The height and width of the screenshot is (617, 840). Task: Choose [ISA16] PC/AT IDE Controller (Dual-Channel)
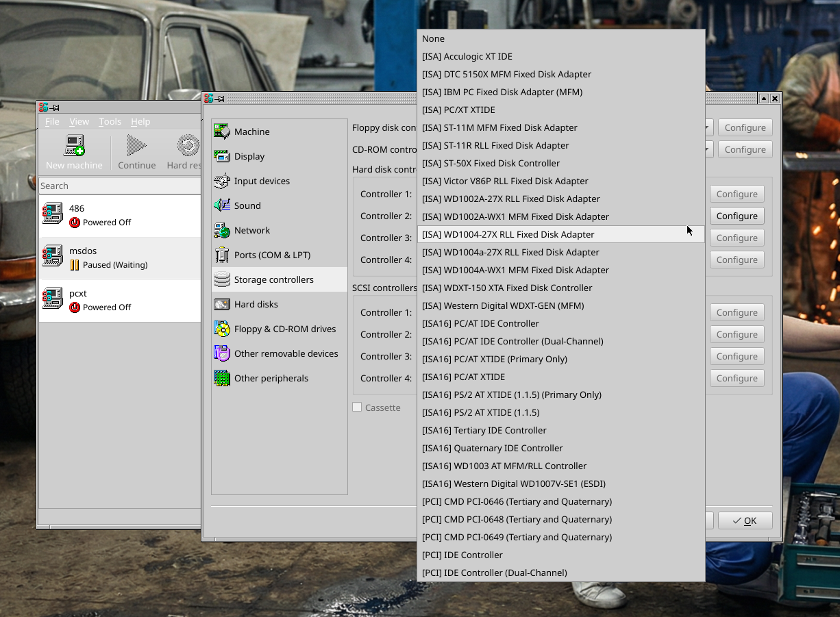coord(561,341)
